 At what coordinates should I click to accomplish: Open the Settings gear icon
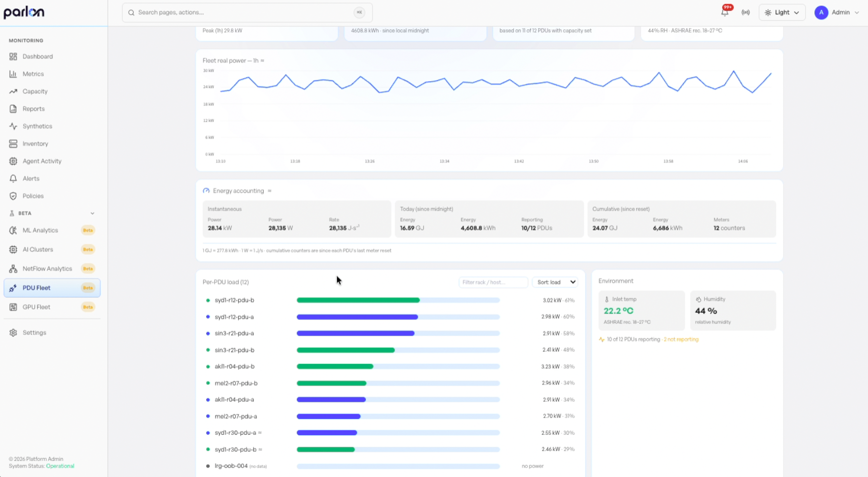pos(13,333)
